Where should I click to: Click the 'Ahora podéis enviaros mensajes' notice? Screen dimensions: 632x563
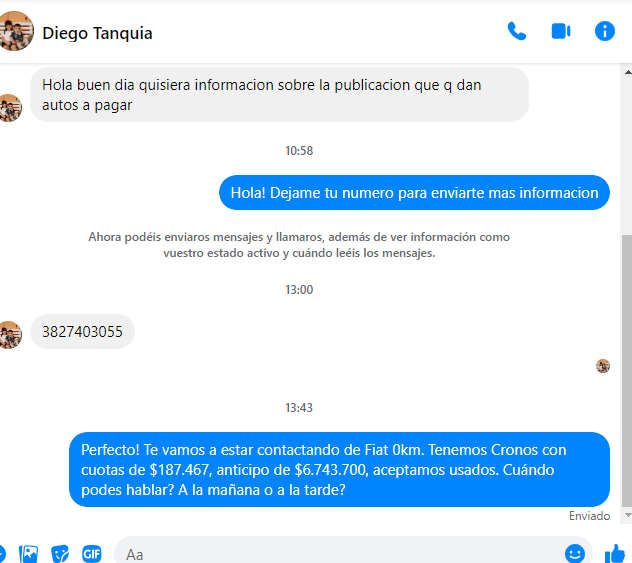[x=299, y=245]
